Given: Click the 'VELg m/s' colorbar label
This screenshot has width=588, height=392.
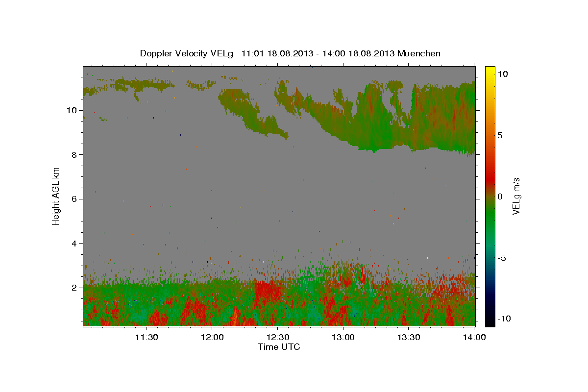Looking at the screenshot, I should [515, 196].
